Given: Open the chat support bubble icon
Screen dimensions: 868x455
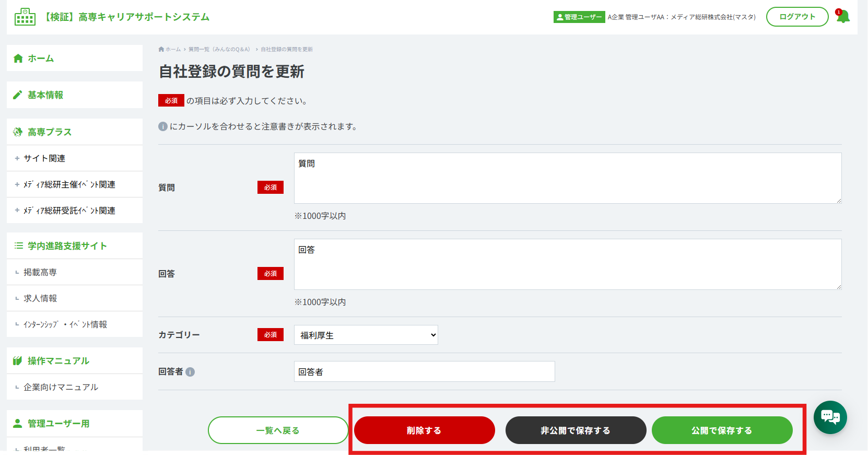Looking at the screenshot, I should [830, 417].
